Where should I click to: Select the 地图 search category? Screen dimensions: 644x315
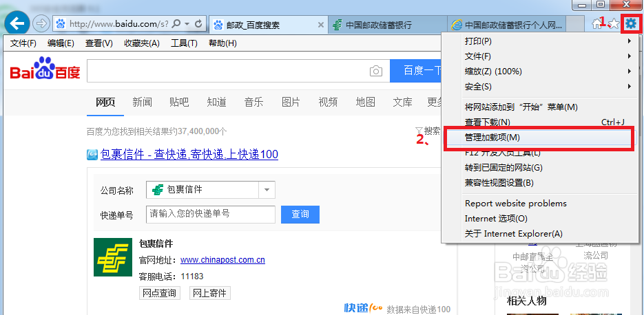(365, 102)
